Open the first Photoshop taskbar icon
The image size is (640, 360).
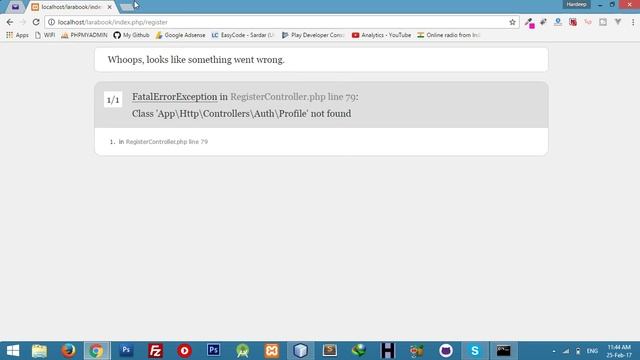click(126, 351)
